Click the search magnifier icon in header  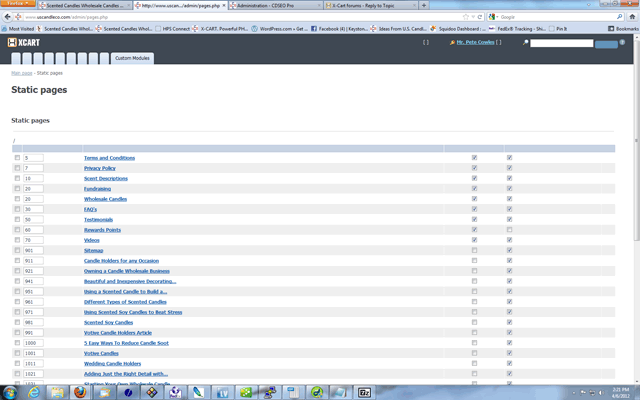[525, 44]
